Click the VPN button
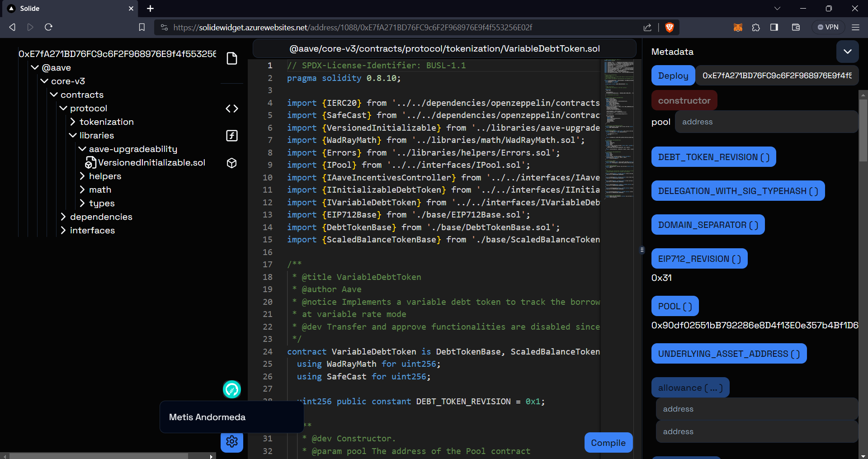Screen dimensions: 868x459 pos(828,27)
